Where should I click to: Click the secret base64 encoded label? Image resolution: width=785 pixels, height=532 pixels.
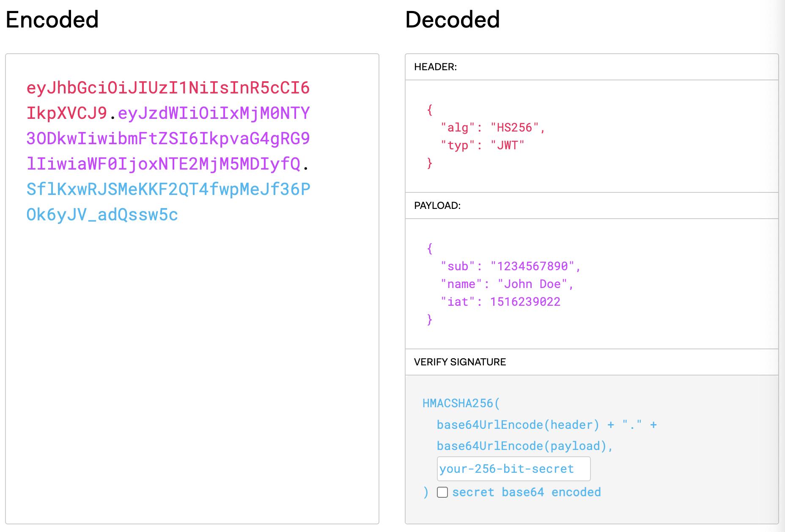527,492
